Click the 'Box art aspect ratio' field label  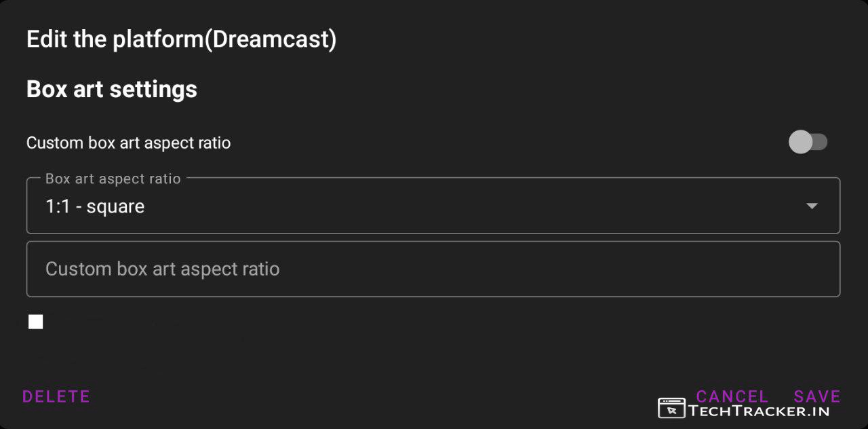pos(113,179)
